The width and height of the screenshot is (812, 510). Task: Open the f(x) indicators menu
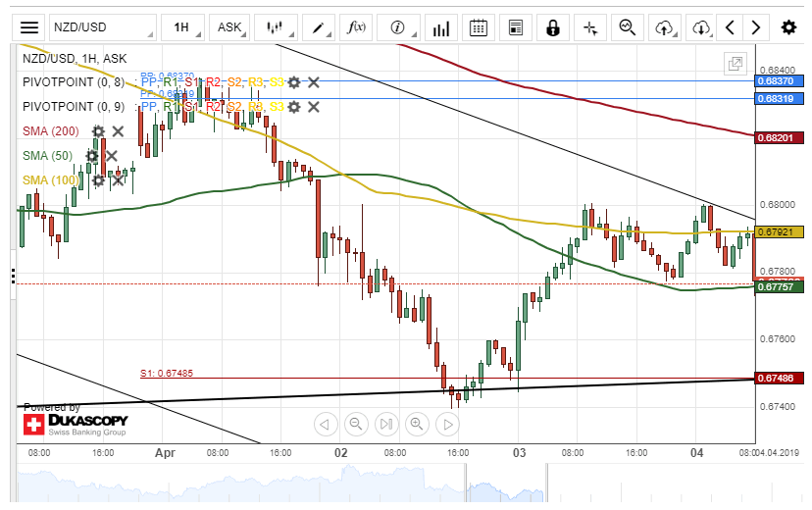point(356,27)
